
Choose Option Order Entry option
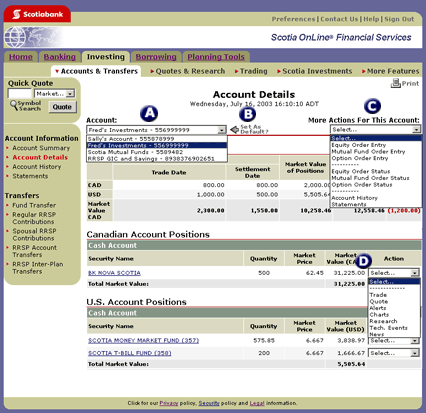click(x=360, y=158)
